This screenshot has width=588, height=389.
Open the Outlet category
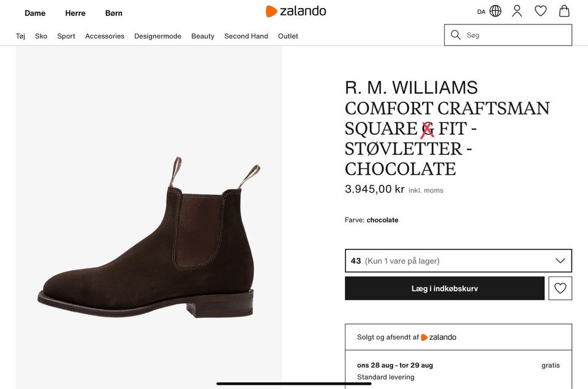(288, 36)
